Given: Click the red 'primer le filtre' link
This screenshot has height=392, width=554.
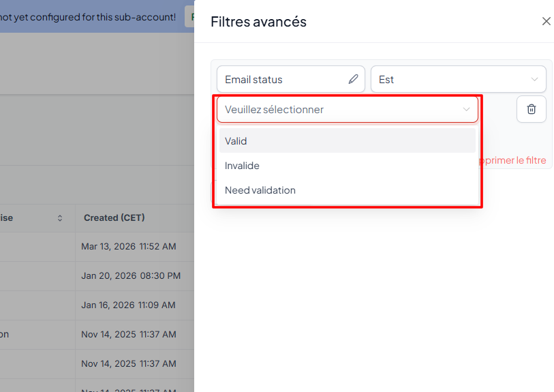Looking at the screenshot, I should tap(513, 160).
